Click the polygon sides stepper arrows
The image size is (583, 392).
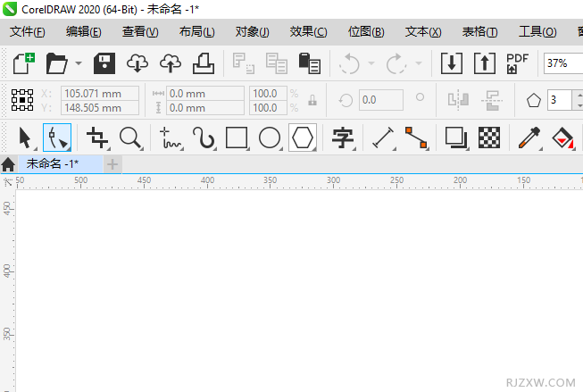point(578,100)
